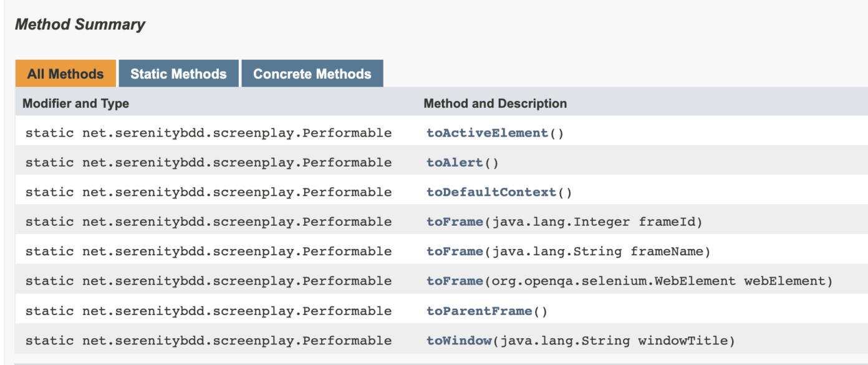Jump to the toParentFrame method
This screenshot has height=365, width=868.
[x=479, y=311]
